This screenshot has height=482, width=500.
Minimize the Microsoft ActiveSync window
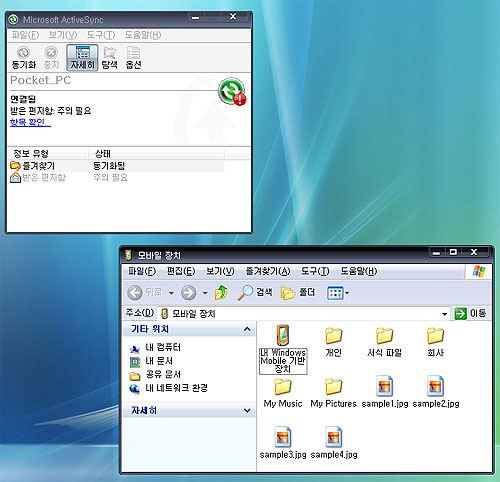(x=196, y=17)
